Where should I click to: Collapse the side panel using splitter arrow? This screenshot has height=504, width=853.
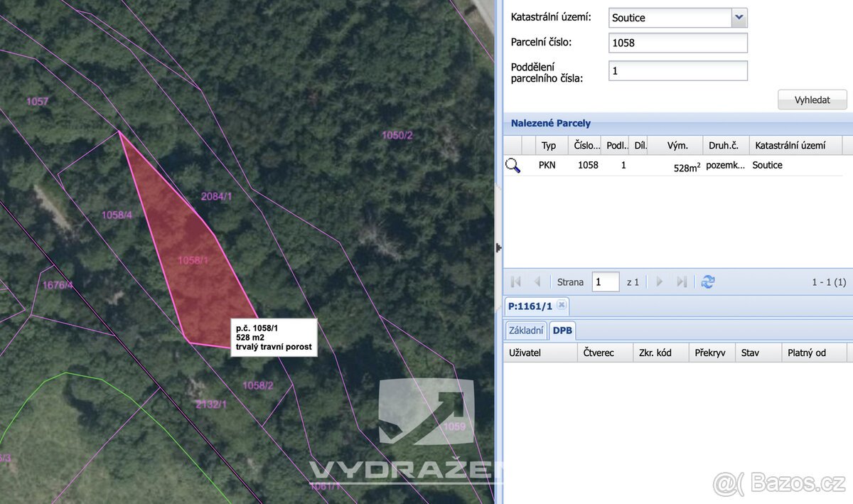[498, 248]
